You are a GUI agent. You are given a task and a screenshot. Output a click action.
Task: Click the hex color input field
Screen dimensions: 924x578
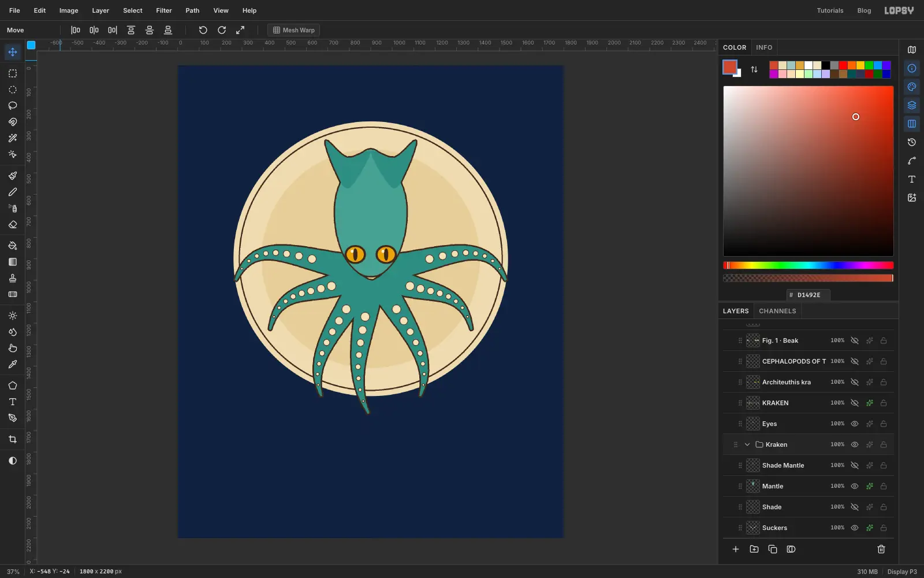pyautogui.click(x=808, y=295)
